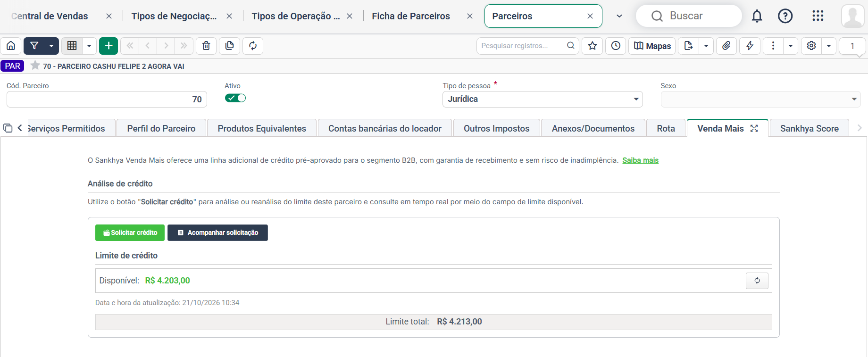Open the filter funnel button
Screen dimensions: 868x357
pyautogui.click(x=34, y=46)
